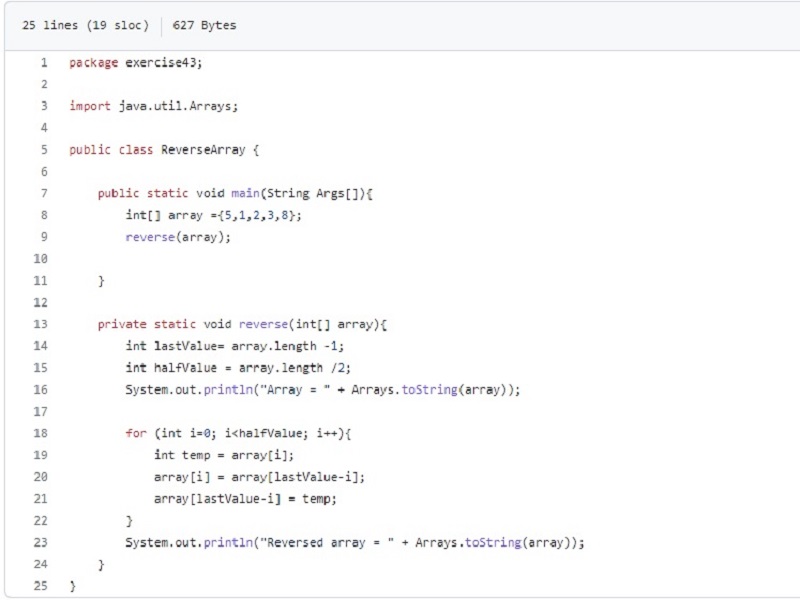Viewport: 800px width, 600px height.
Task: Click line number 5 beside the class declaration
Action: point(43,150)
